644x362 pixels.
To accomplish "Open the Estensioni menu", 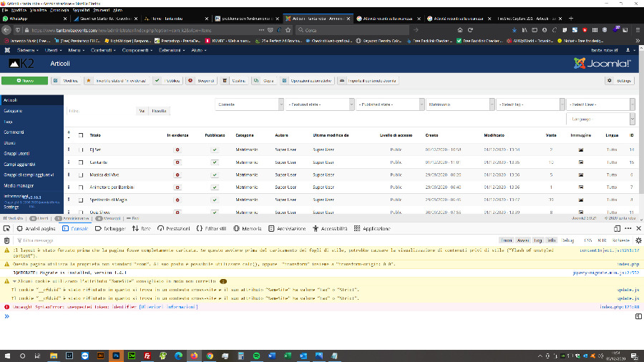I will click(x=172, y=50).
